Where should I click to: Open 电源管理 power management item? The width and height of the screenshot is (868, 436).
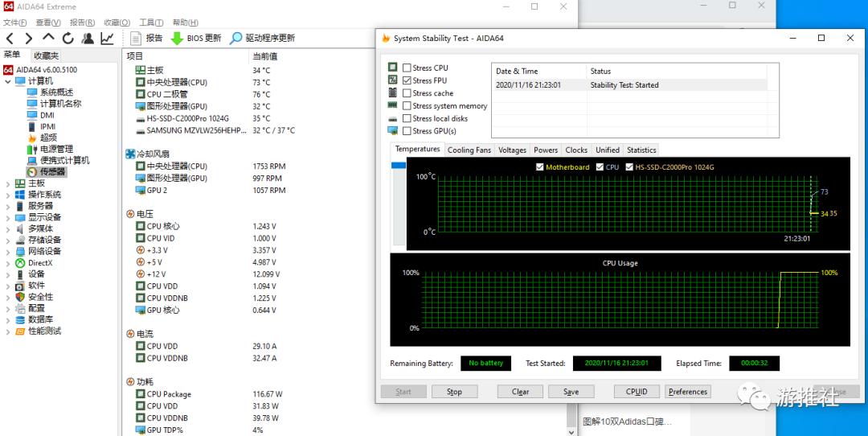[x=56, y=149]
